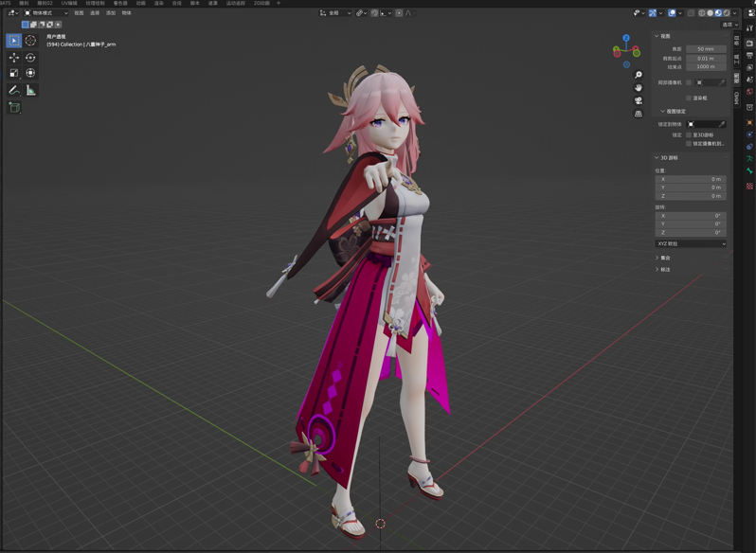Select the Transform tool
756x553 pixels.
tap(30, 73)
